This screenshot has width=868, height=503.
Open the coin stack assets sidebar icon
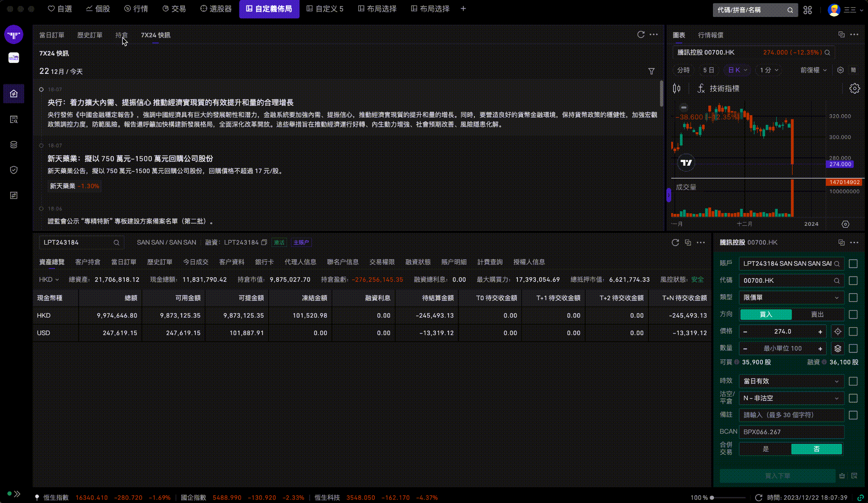pos(14,145)
